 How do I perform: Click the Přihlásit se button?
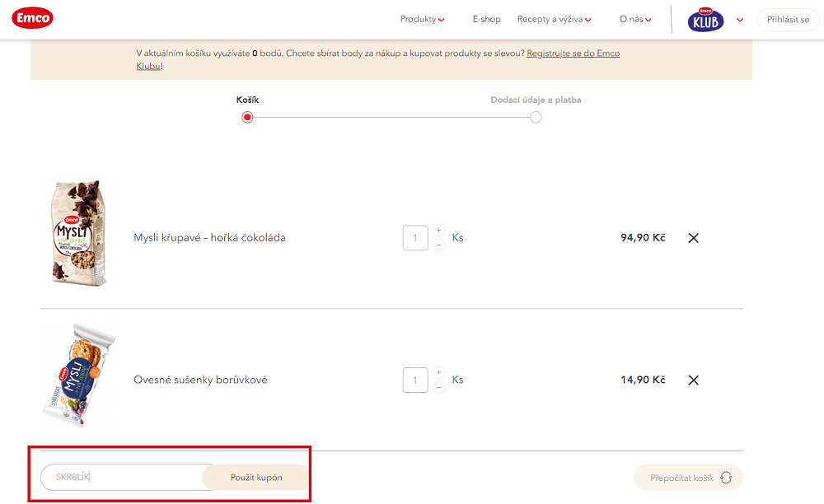788,20
